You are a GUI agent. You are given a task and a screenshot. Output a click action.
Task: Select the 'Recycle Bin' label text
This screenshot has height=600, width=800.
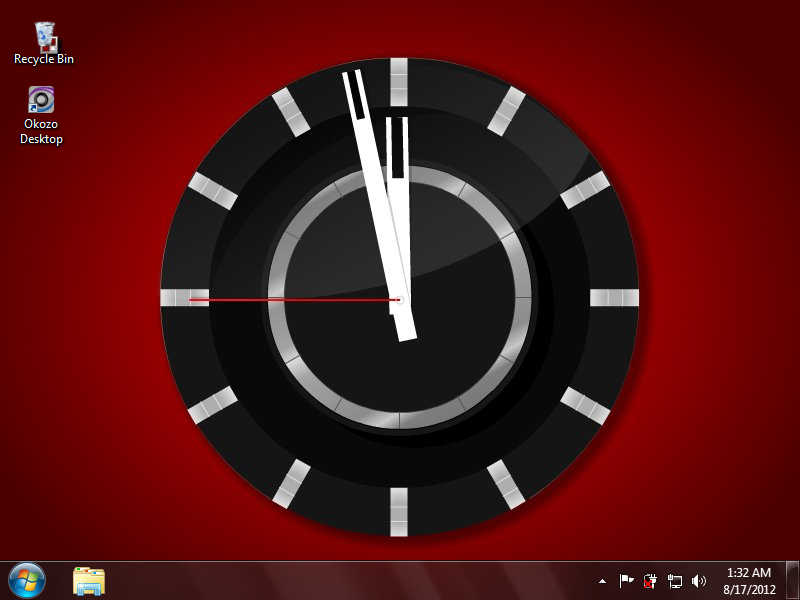point(44,59)
